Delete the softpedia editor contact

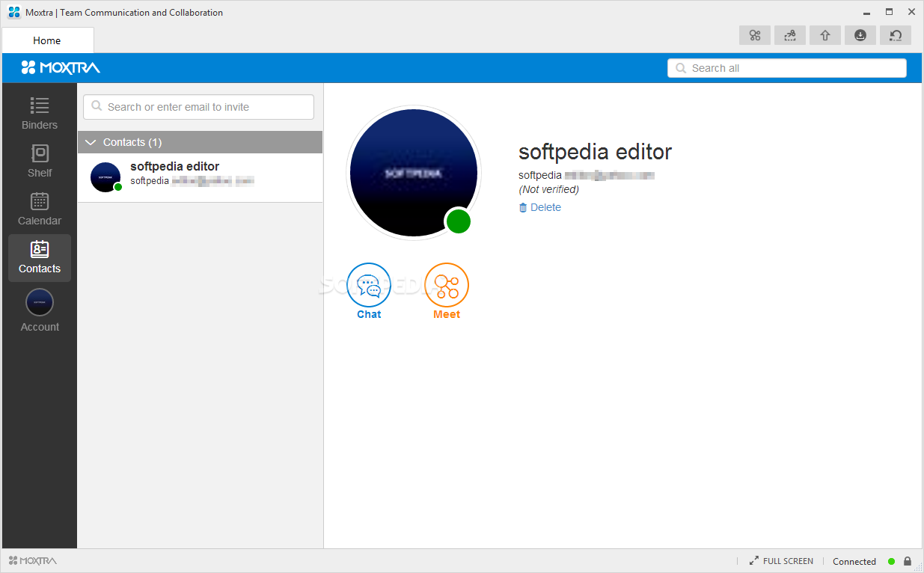pos(539,207)
